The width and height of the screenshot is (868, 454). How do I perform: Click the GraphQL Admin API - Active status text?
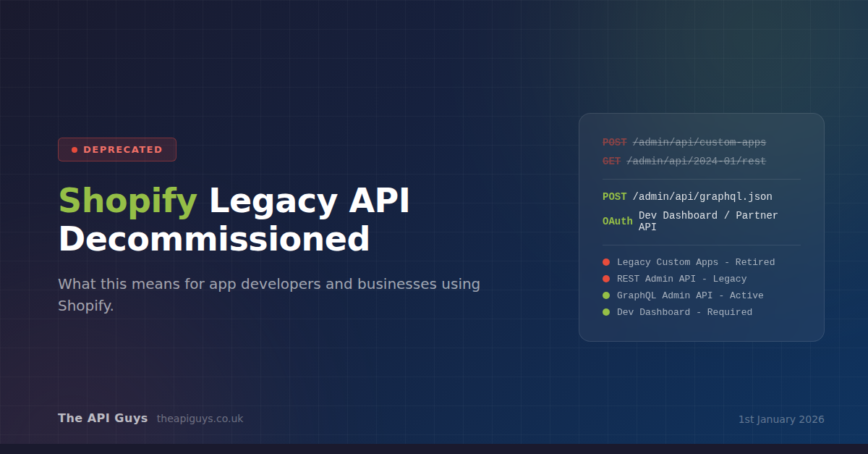(689, 295)
